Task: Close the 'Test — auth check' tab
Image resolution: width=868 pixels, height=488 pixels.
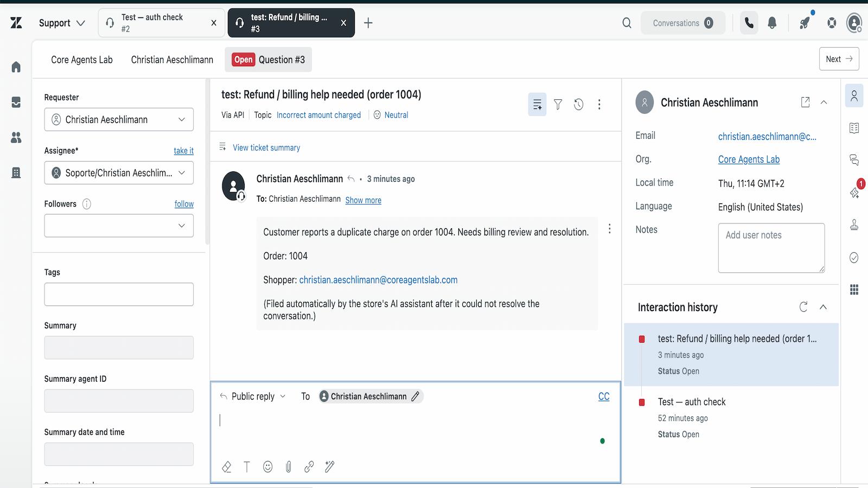Action: (x=214, y=23)
